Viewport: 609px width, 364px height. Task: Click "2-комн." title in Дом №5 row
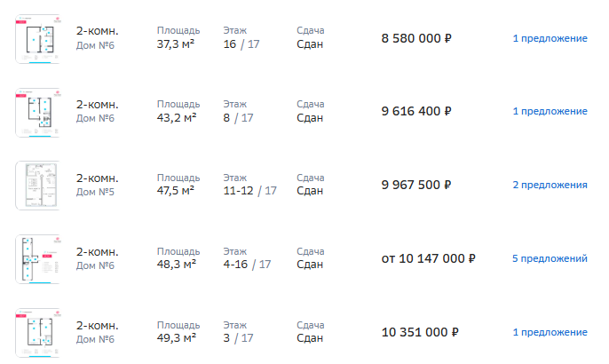point(98,178)
